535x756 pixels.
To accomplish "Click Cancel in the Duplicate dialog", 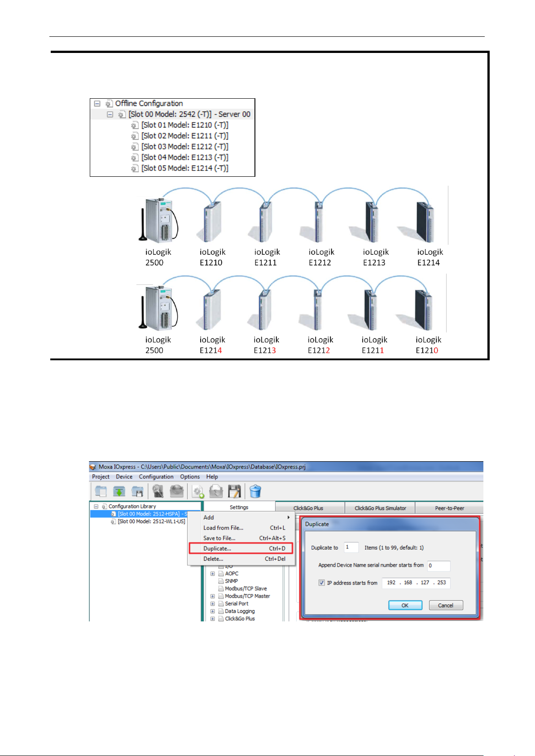I will 446,605.
